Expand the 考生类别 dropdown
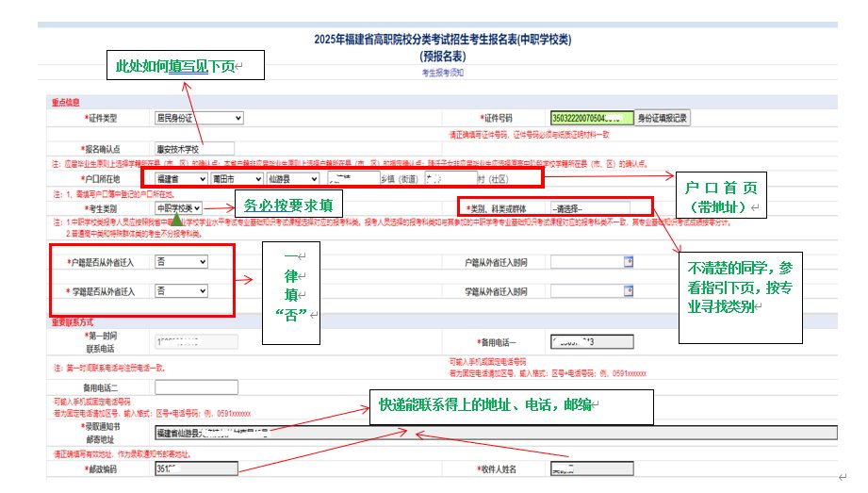This screenshot has height=493, width=868. pos(178,208)
